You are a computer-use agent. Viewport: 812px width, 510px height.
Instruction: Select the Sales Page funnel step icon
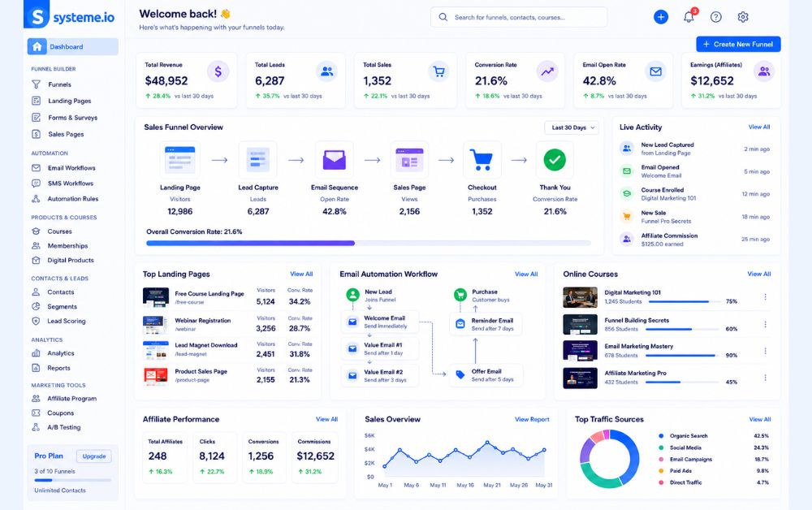click(409, 160)
